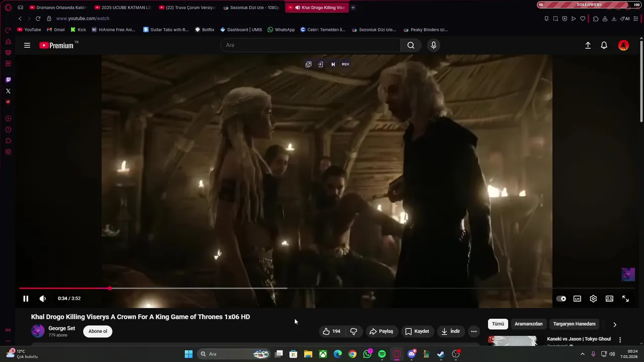The height and width of the screenshot is (362, 644).
Task: Subscribe with the 'Abone ol' button
Action: [98, 331]
